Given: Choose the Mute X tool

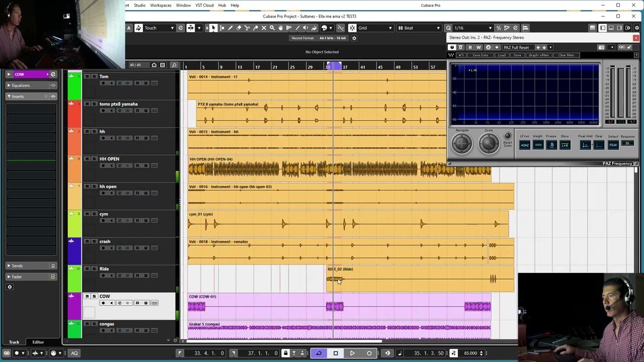Looking at the screenshot, I should pyautogui.click(x=264, y=28).
